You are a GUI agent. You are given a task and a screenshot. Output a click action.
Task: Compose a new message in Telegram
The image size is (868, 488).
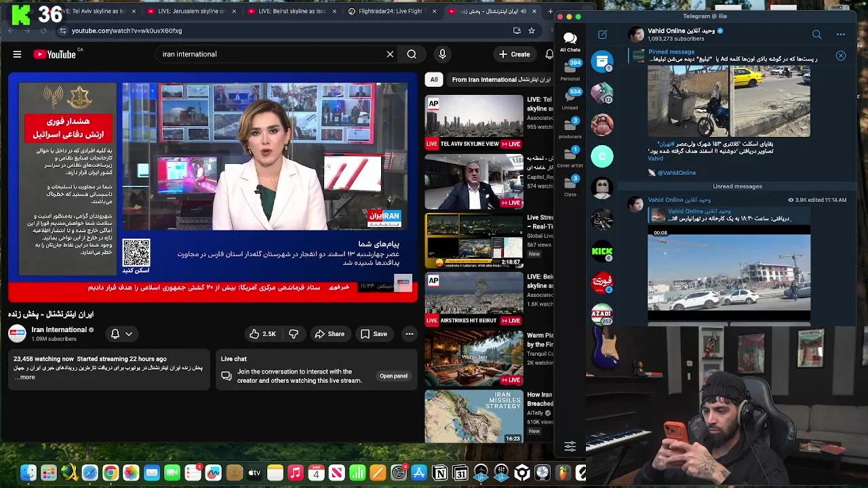[602, 35]
